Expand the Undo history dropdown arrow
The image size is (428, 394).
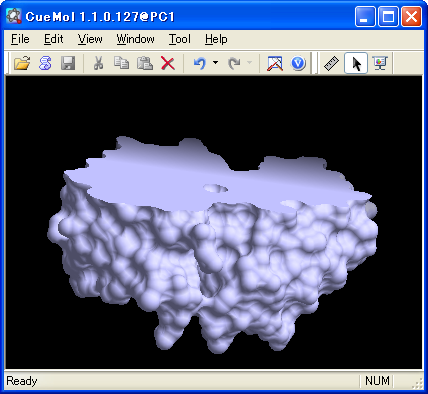tap(216, 62)
